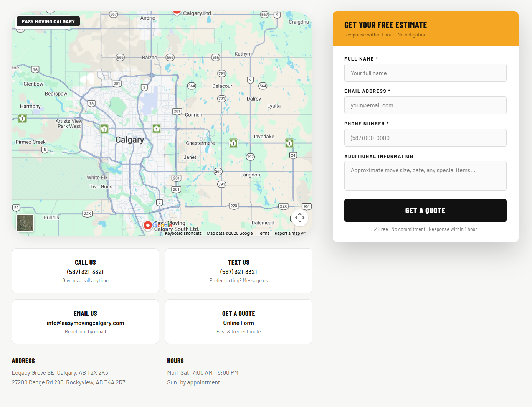Open the Email Us contact card
This screenshot has width=532, height=407.
tap(85, 322)
